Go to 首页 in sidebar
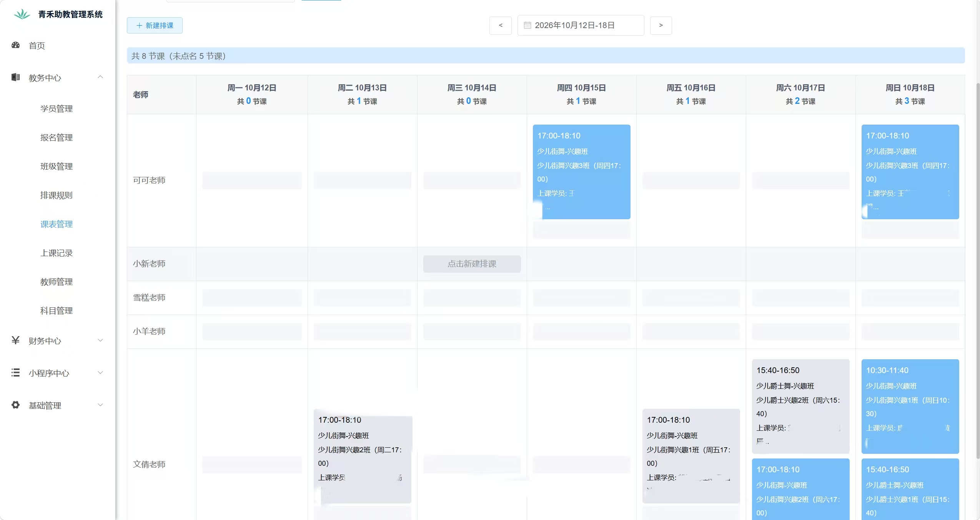 point(37,46)
